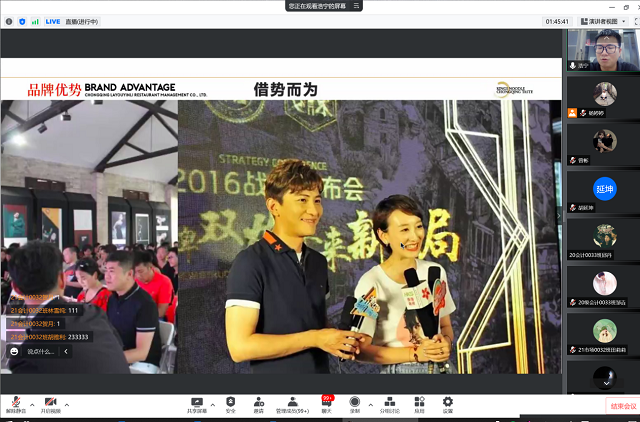640x422 pixels.
Task: Click the meeting info icon at top left
Action: coord(9,20)
